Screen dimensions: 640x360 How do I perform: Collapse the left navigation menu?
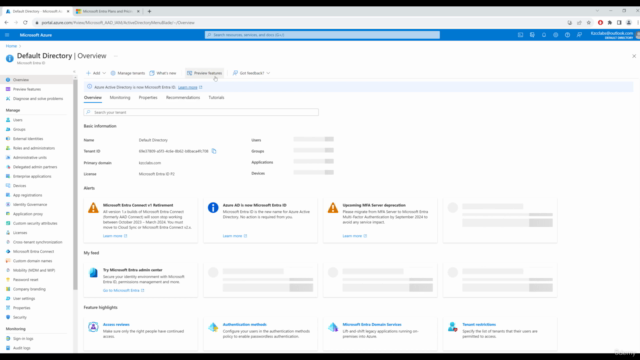click(x=74, y=72)
